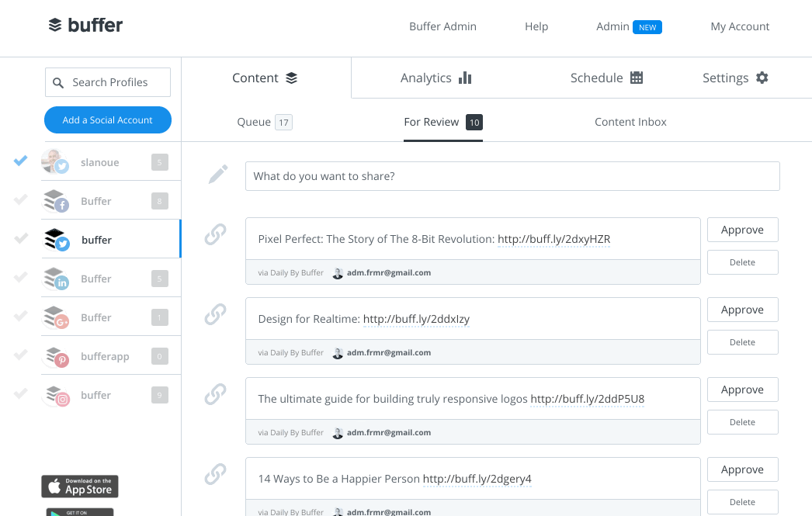
Task: Open the Content Inbox sub-tab
Action: pyautogui.click(x=630, y=122)
